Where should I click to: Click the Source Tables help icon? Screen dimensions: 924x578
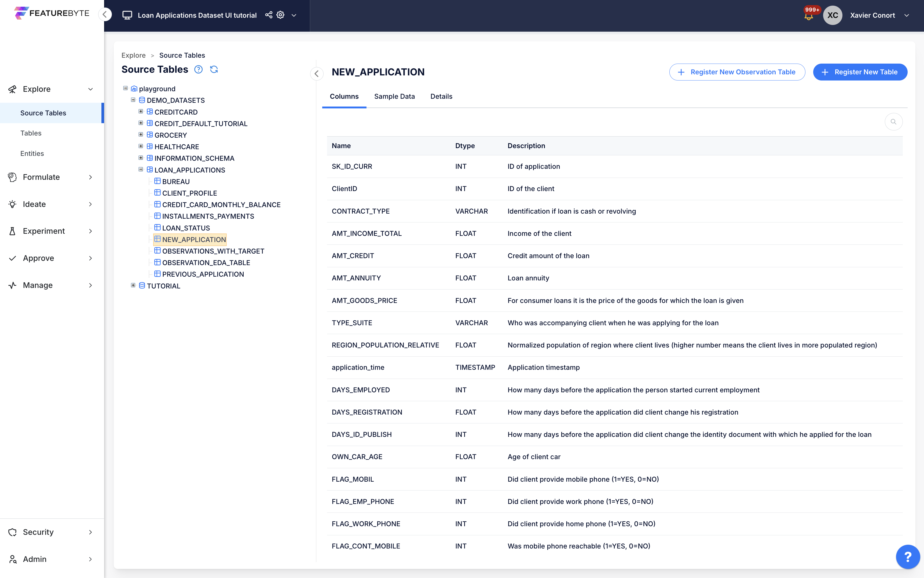click(x=198, y=69)
